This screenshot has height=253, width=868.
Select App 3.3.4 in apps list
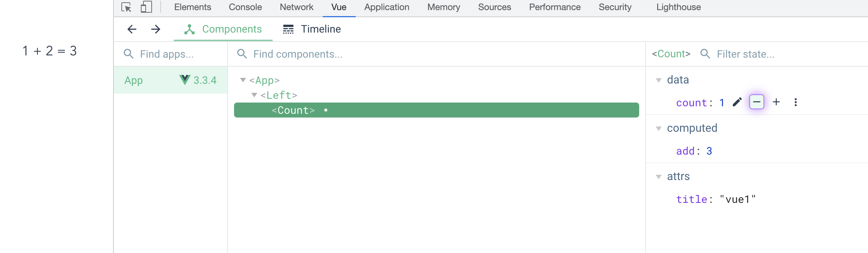pyautogui.click(x=171, y=80)
